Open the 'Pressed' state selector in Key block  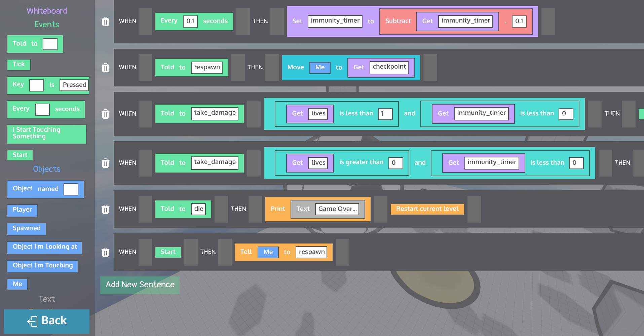click(x=74, y=85)
